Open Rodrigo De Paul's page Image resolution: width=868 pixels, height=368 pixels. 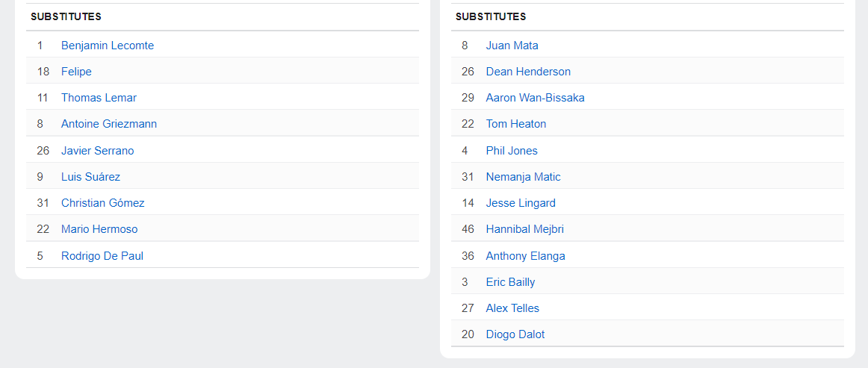tap(102, 256)
